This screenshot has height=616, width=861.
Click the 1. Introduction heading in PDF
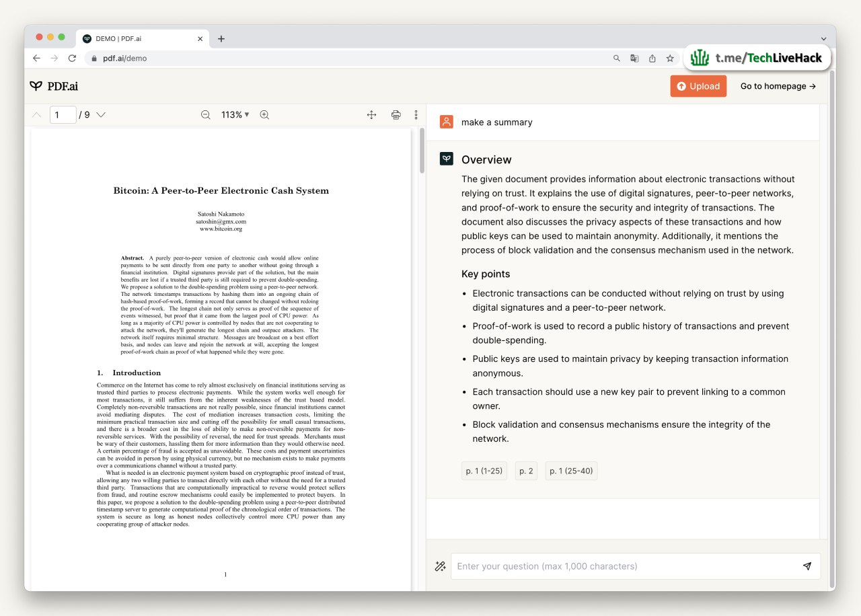(128, 373)
